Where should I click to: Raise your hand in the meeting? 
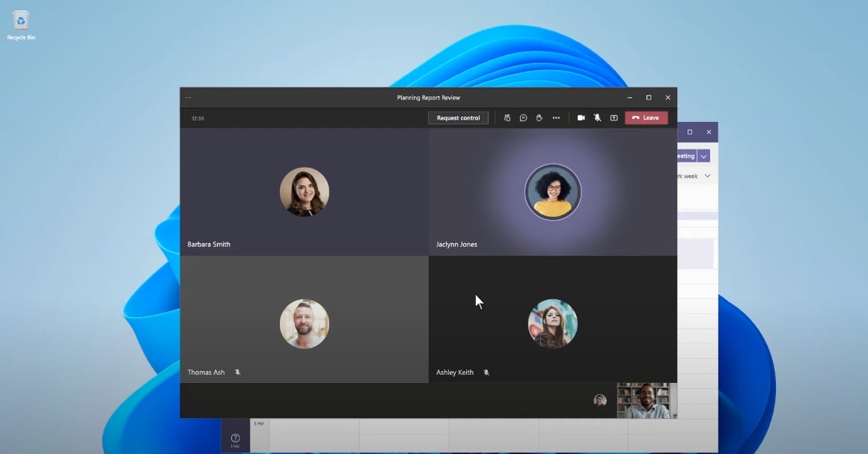click(x=539, y=118)
